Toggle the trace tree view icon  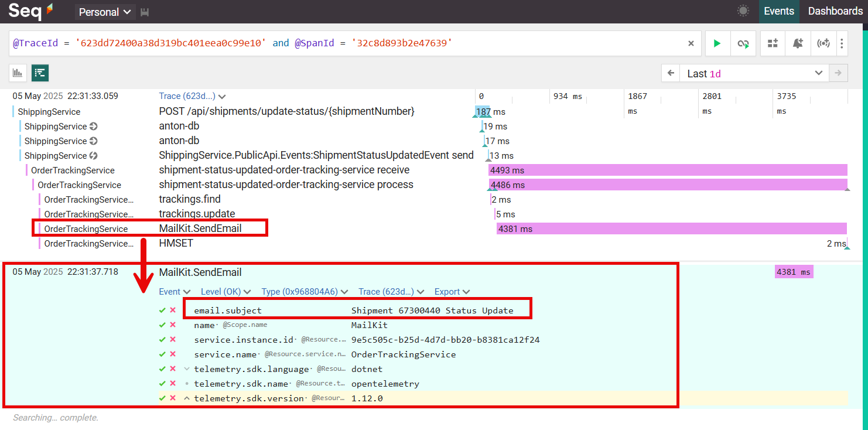coord(40,73)
